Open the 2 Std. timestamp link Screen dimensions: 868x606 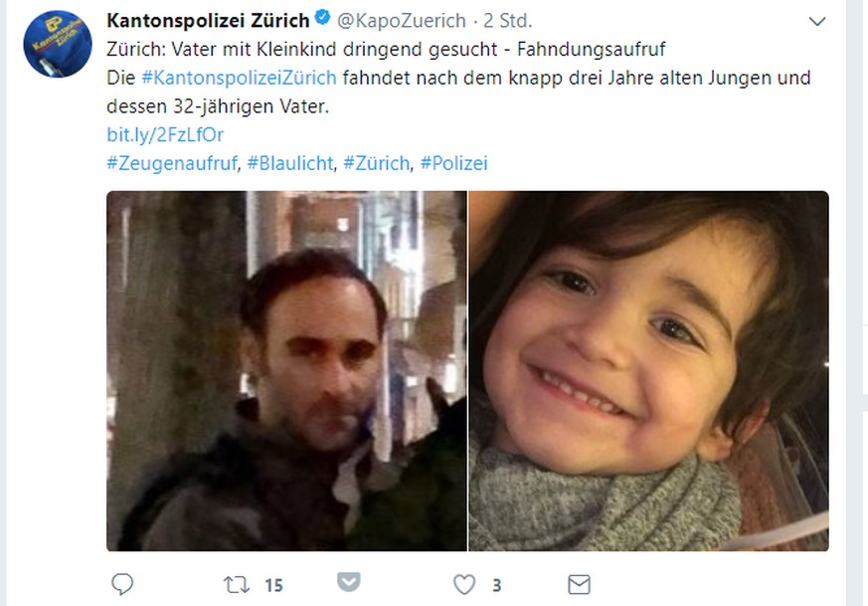point(508,21)
